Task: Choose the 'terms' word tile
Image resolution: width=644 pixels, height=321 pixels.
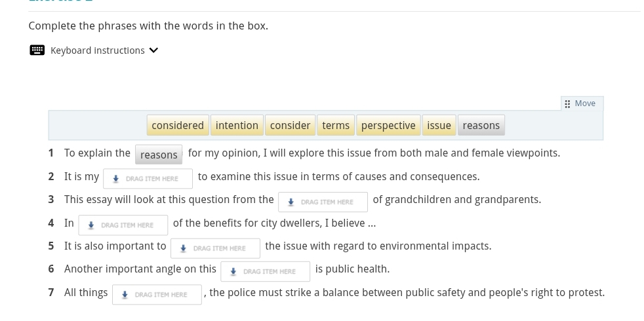Action: 336,125
